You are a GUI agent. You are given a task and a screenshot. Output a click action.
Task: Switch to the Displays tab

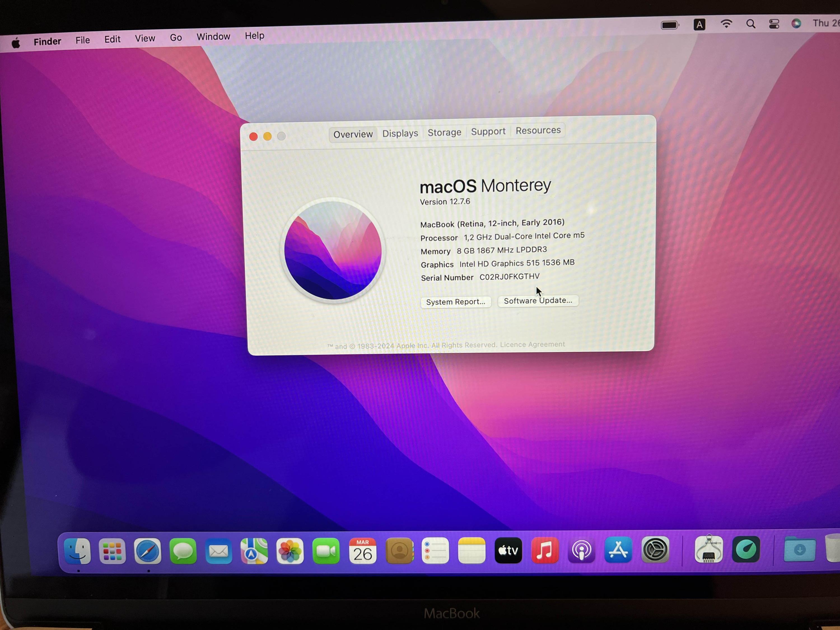coord(400,133)
